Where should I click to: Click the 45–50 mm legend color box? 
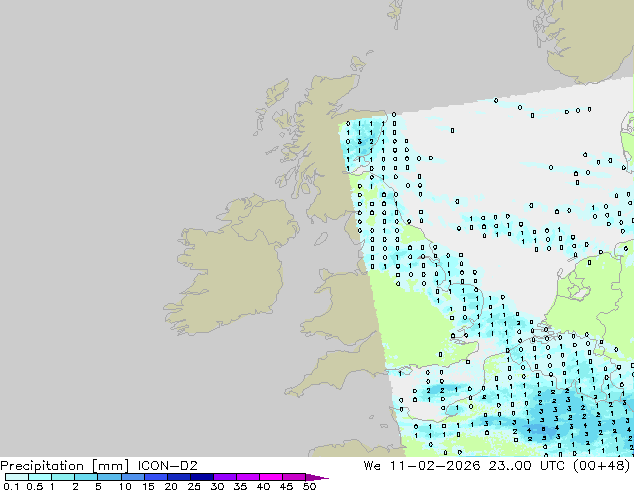tap(294, 477)
